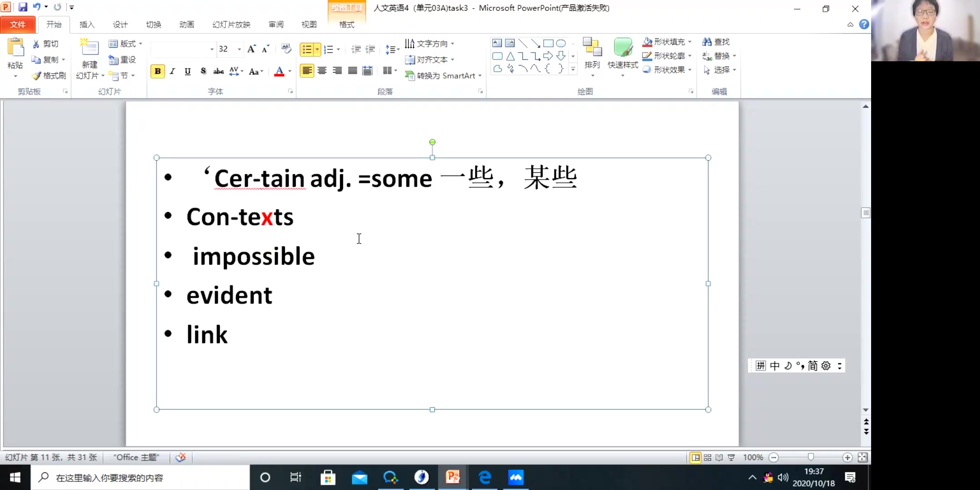Open the Change Case Aa dropdown
The height and width of the screenshot is (490, 980).
point(256,71)
